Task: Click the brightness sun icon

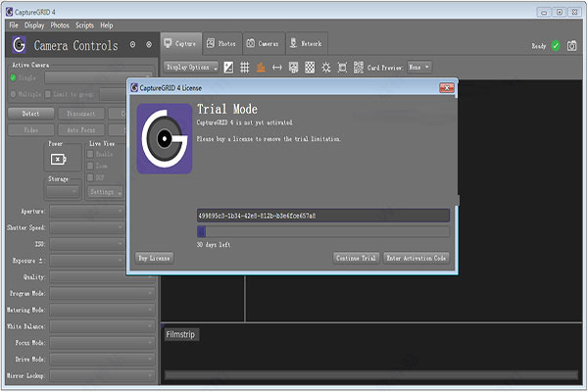Action: [326, 68]
